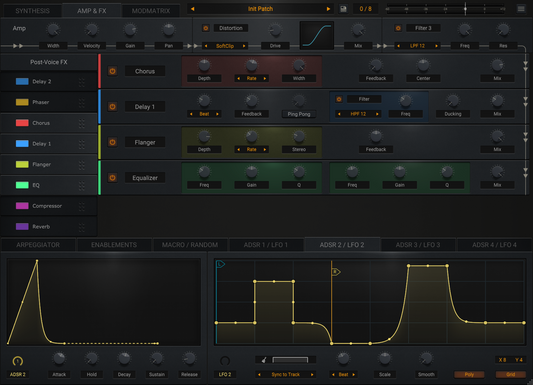This screenshot has height=385, width=533.
Task: Click the Chorus Feedback knob
Action: pyautogui.click(x=376, y=65)
